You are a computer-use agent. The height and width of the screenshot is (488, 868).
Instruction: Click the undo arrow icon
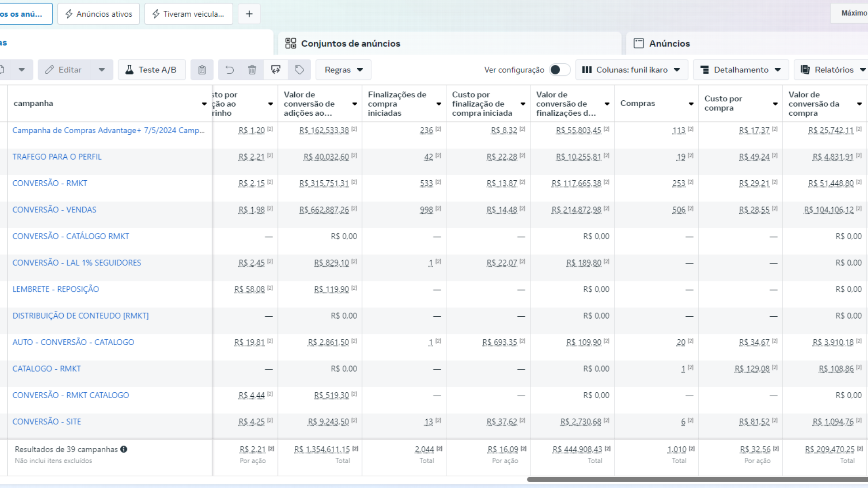(230, 70)
